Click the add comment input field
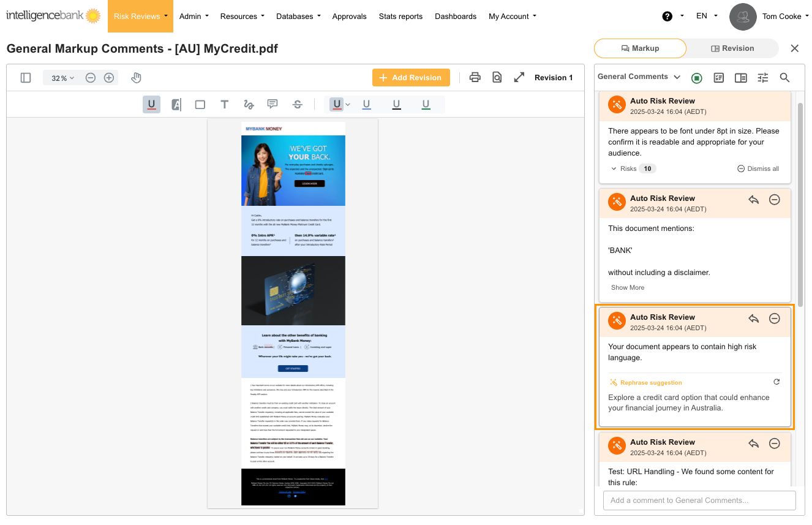The width and height of the screenshot is (812, 525). coord(699,500)
